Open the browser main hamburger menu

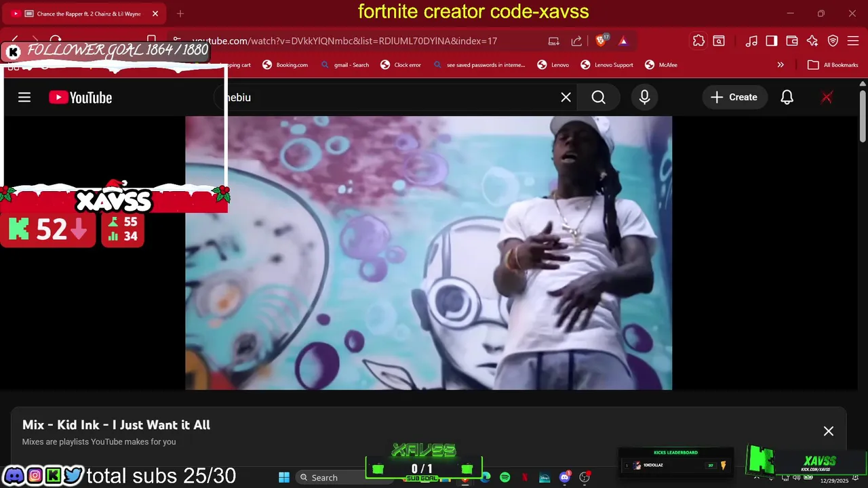coord(853,41)
